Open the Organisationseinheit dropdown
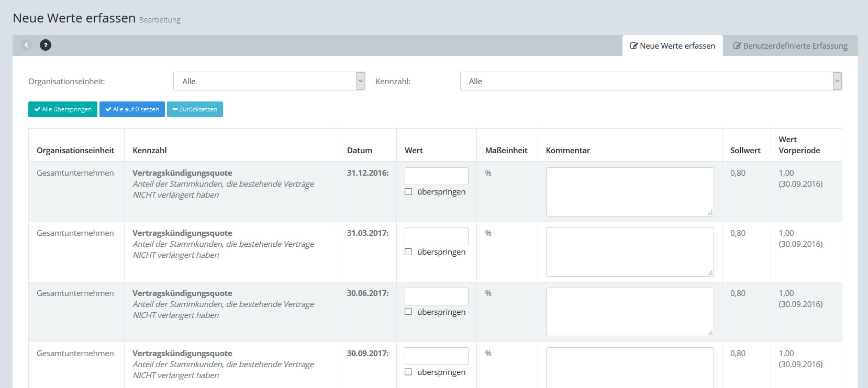This screenshot has width=868, height=388. pos(269,81)
